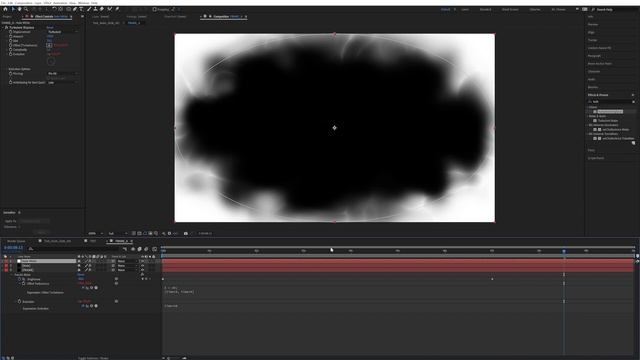The height and width of the screenshot is (360, 640).
Task: Open expression language menu for Evolution
Action: 96,306
